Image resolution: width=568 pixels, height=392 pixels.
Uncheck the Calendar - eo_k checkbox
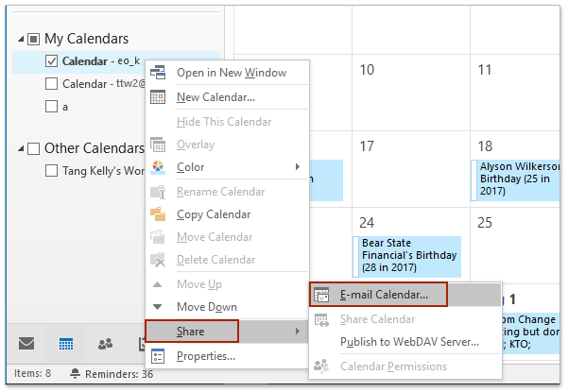pos(52,61)
